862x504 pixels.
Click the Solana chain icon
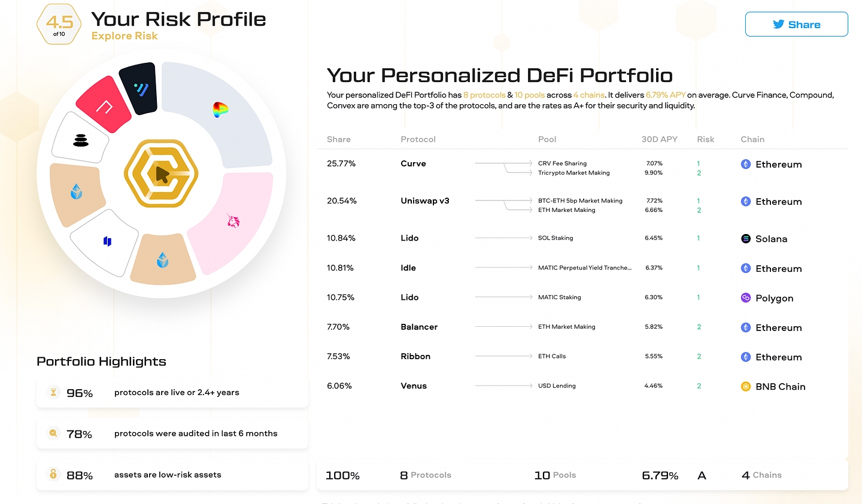point(746,238)
